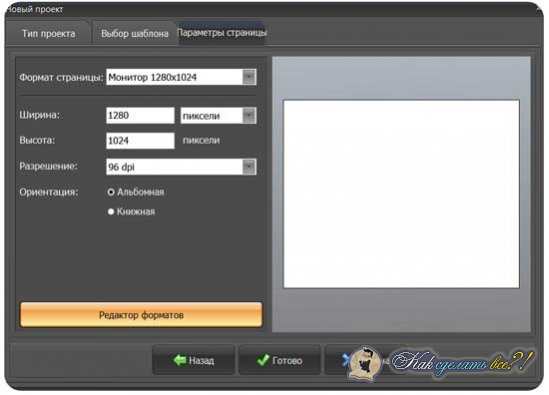Image resolution: width=549 pixels, height=395 pixels.
Task: Click the Высота input field with 1024
Action: (x=140, y=141)
